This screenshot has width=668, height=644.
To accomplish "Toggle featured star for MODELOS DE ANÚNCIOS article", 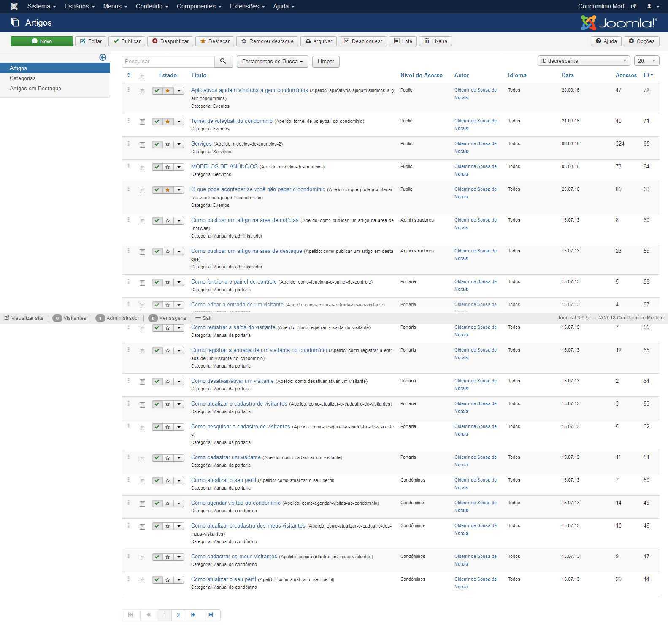I will [168, 167].
